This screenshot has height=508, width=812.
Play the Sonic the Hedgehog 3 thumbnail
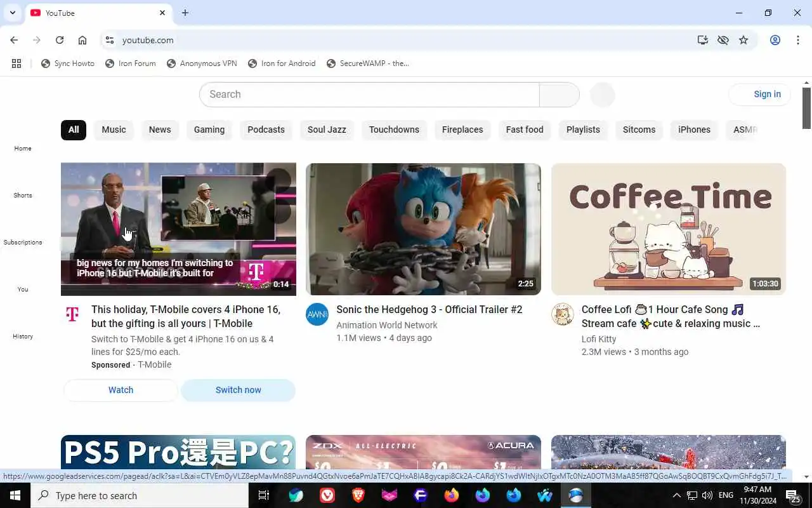pyautogui.click(x=423, y=229)
